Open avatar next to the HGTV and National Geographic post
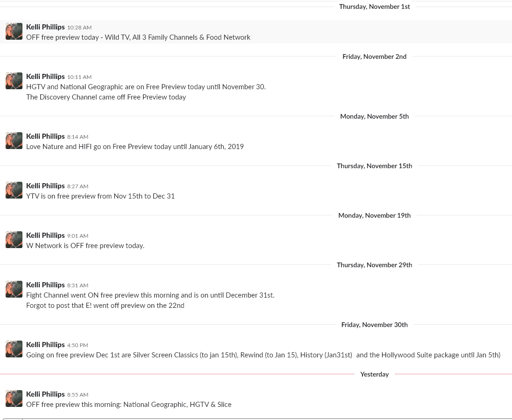The image size is (512, 420). (14, 81)
